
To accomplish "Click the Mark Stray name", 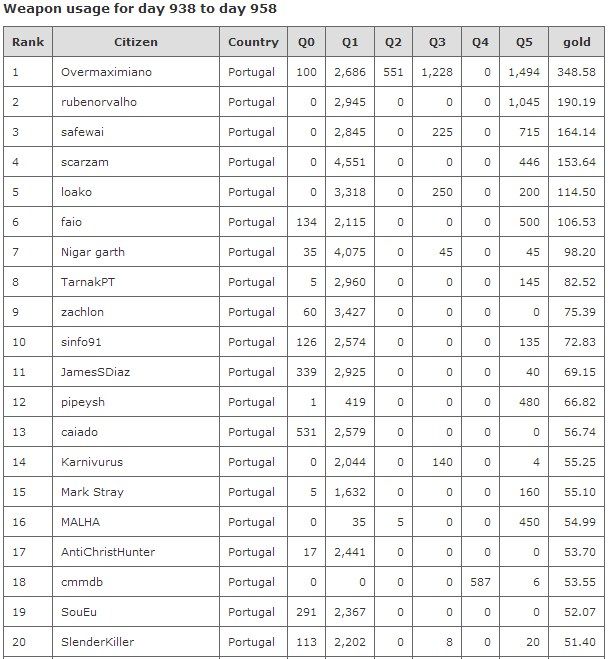I will tap(92, 492).
